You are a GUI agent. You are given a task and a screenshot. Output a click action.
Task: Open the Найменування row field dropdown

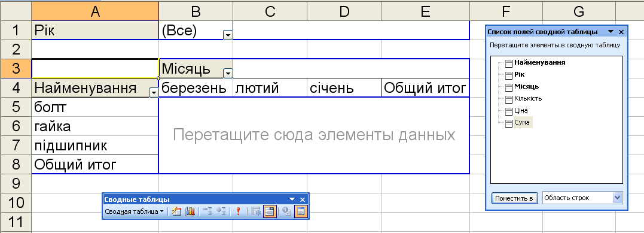pos(154,93)
